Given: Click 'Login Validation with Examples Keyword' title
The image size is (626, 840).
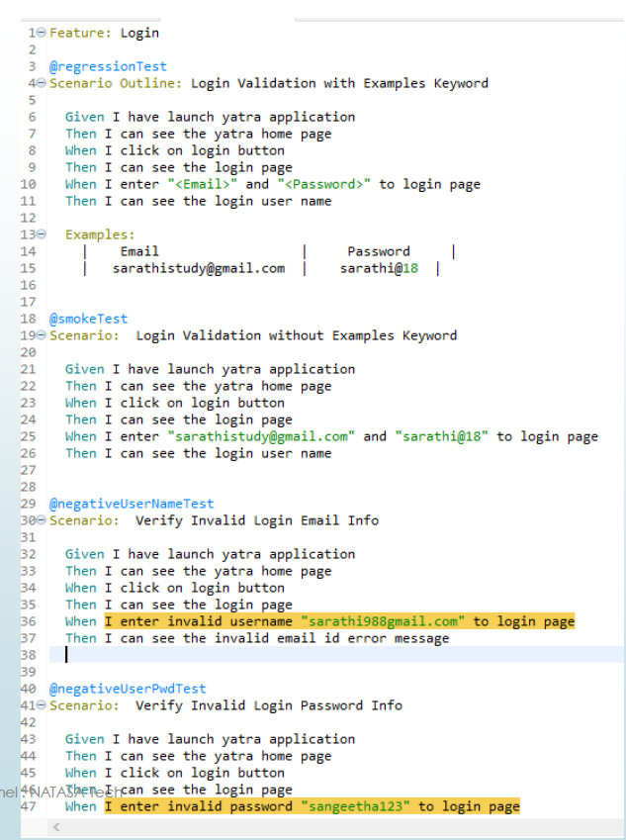Looking at the screenshot, I should click(x=339, y=83).
